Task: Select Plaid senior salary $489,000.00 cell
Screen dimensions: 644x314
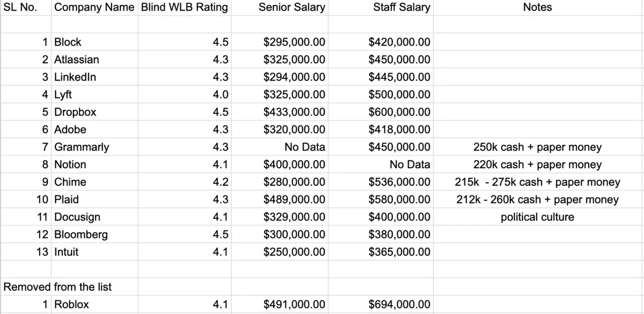Action: click(294, 200)
